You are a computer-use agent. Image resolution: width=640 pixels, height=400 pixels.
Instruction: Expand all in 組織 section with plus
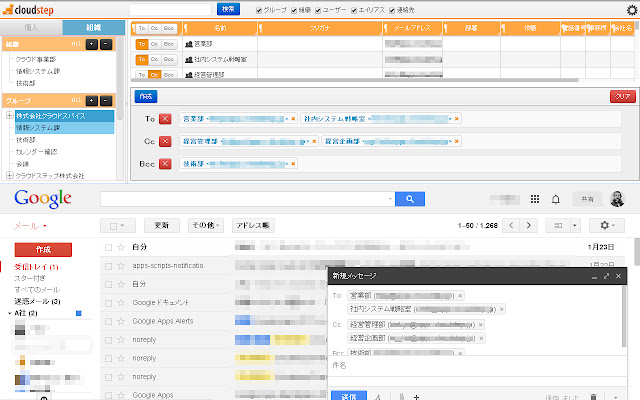click(x=92, y=44)
